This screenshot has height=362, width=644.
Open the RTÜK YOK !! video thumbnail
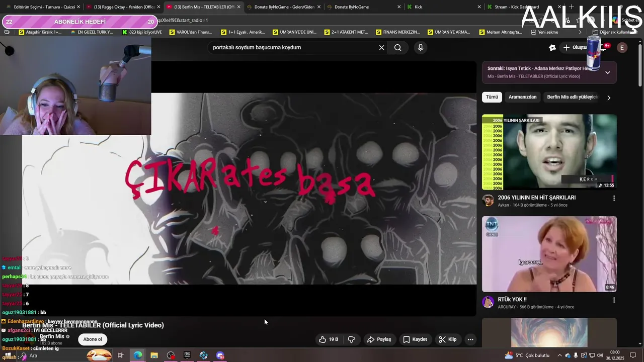(549, 254)
